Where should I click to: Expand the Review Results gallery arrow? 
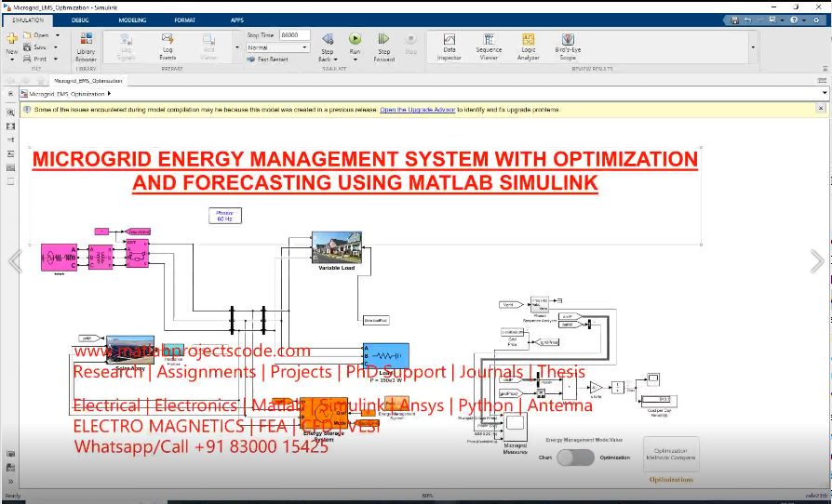pos(753,46)
